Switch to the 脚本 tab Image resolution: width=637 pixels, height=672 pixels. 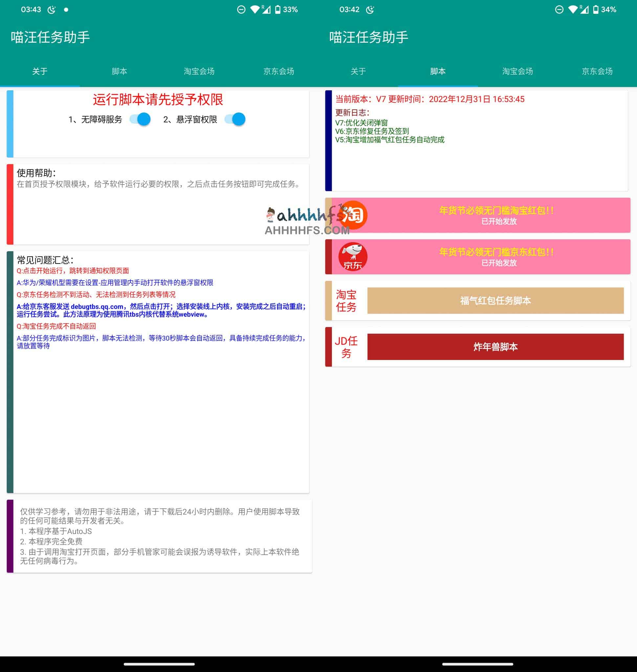tap(437, 71)
